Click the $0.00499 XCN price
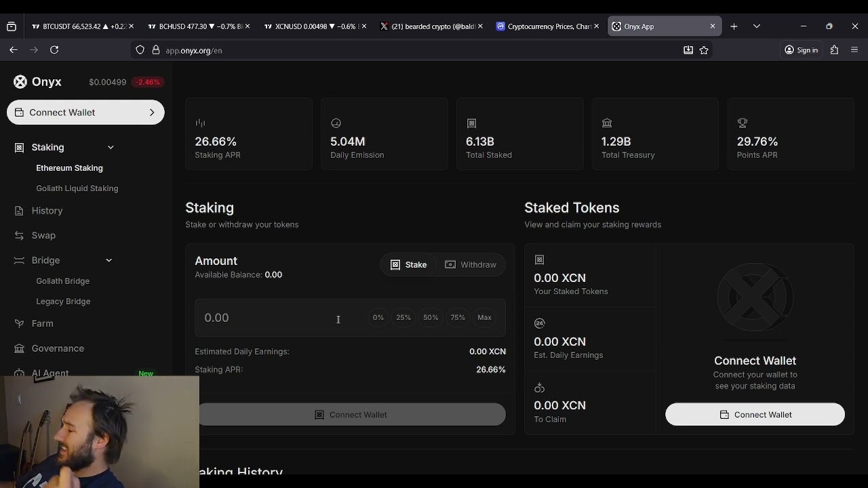The width and height of the screenshot is (868, 488). click(107, 82)
